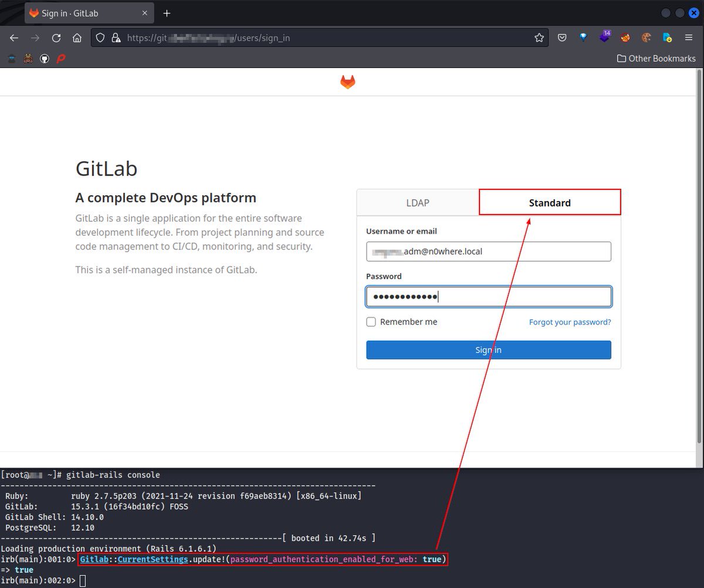Open a new browser tab
704x588 pixels.
click(167, 13)
